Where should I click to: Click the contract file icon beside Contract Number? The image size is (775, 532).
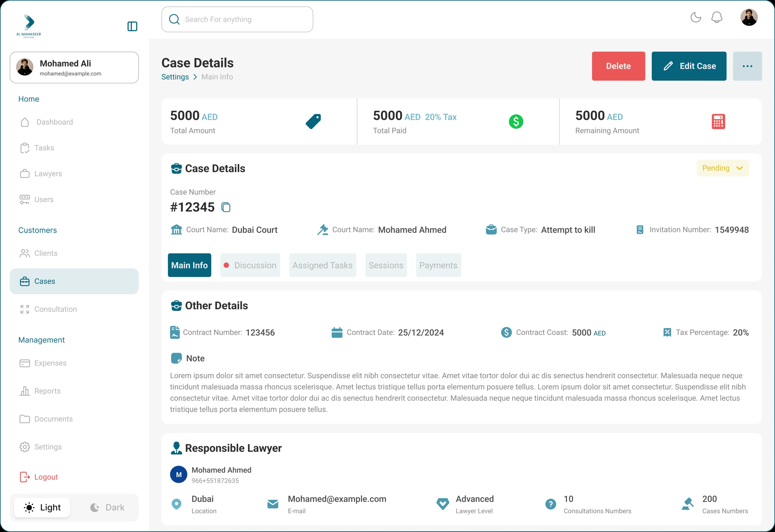tap(175, 332)
